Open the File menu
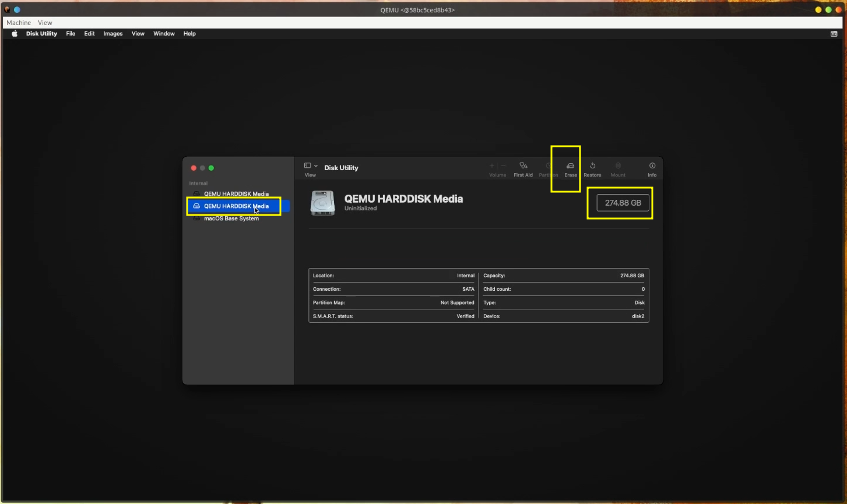 (x=71, y=34)
